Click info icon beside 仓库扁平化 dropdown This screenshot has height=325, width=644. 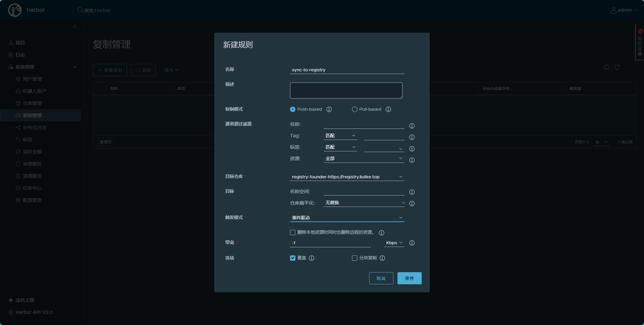tap(412, 204)
